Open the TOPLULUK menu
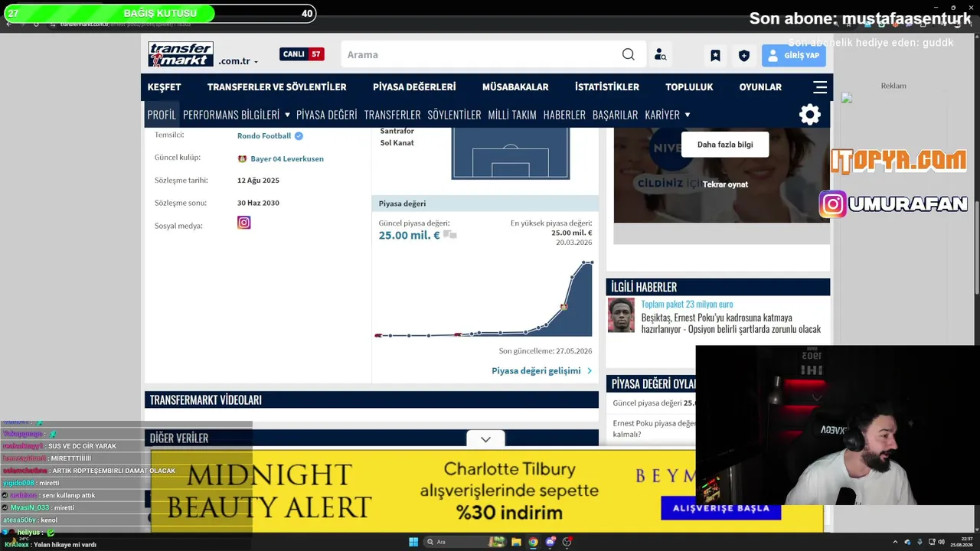The width and height of the screenshot is (980, 551). [x=689, y=87]
